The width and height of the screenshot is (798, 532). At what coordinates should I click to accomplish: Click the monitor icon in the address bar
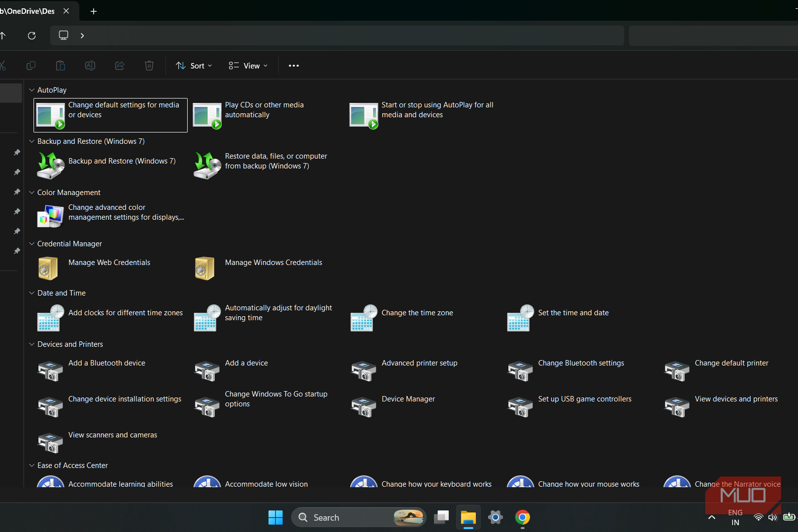pos(64,35)
